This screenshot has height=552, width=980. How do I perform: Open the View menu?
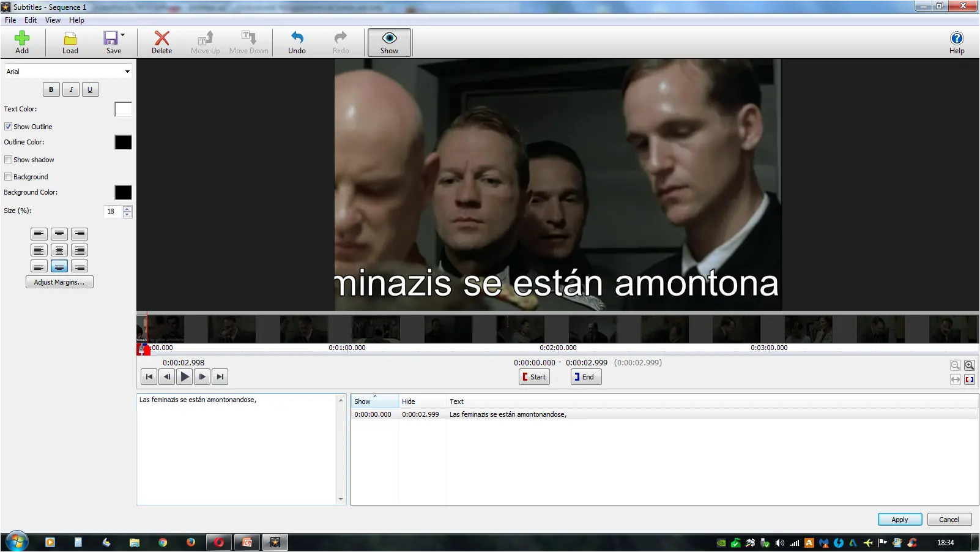53,20
